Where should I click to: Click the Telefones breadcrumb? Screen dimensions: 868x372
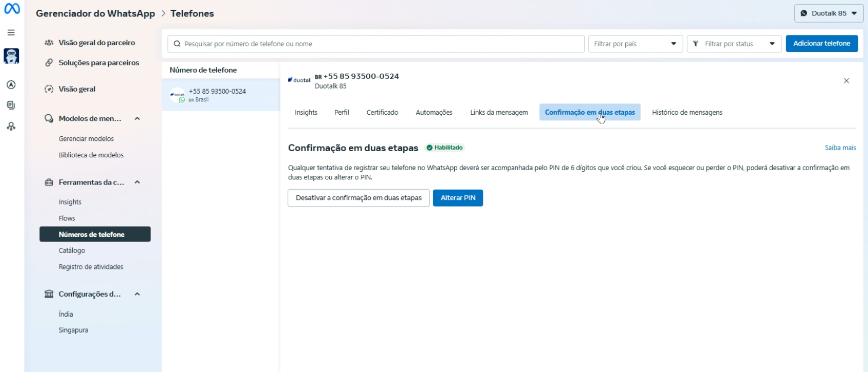pyautogui.click(x=192, y=13)
